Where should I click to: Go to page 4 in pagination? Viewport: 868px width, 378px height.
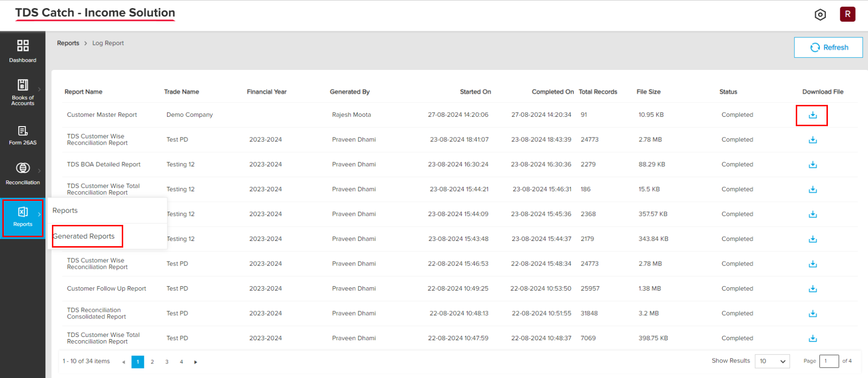[181, 362]
